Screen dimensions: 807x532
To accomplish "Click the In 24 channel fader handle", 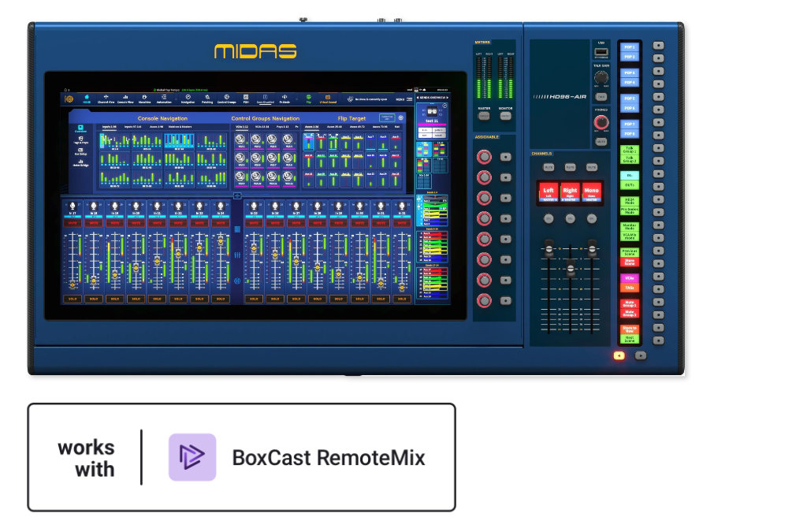I will coord(221,240).
